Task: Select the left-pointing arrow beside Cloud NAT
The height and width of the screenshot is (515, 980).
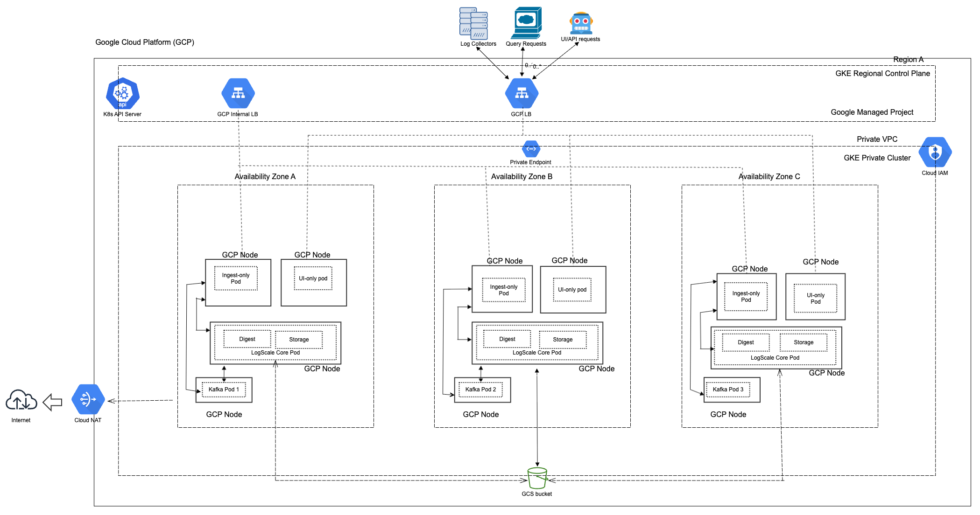Action: tap(51, 400)
